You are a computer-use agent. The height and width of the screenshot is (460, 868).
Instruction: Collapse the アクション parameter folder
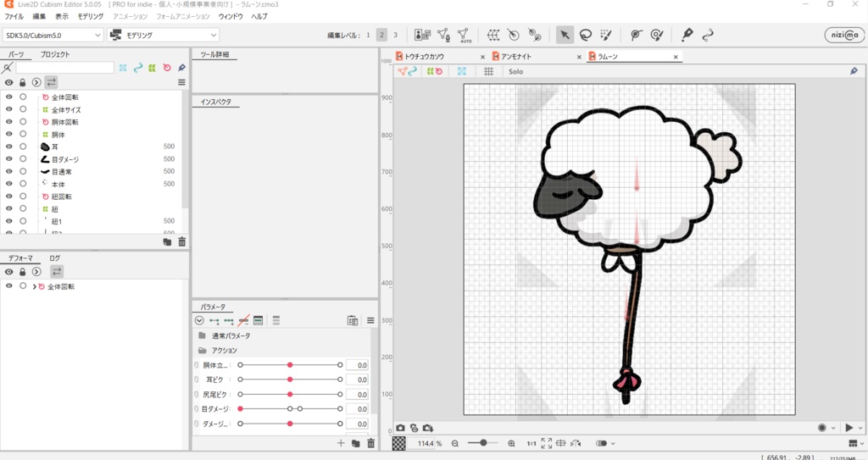[202, 351]
